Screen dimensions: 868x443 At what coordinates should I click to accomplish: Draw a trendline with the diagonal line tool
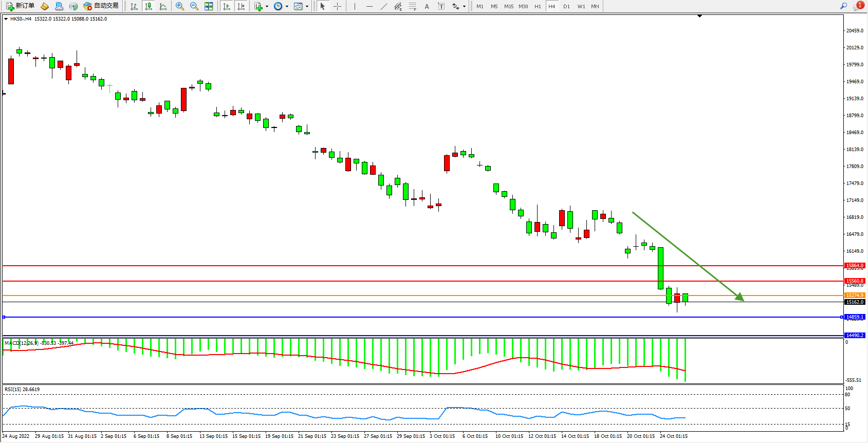click(383, 6)
